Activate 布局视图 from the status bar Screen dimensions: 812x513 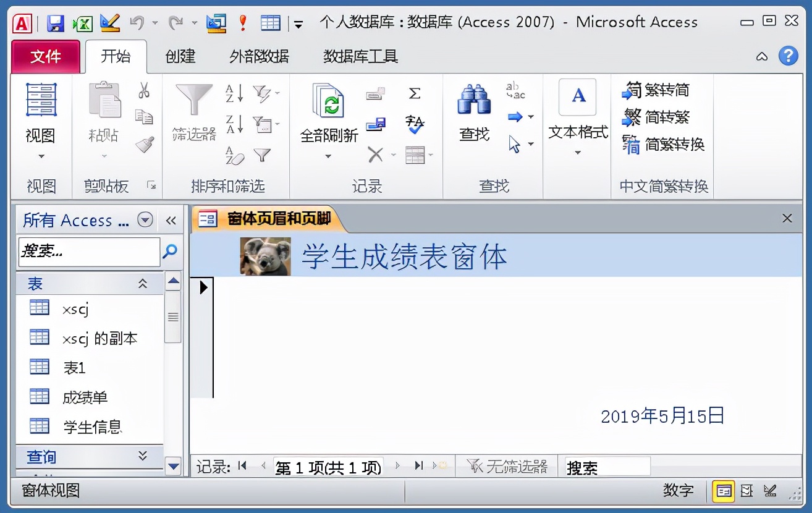(x=746, y=490)
